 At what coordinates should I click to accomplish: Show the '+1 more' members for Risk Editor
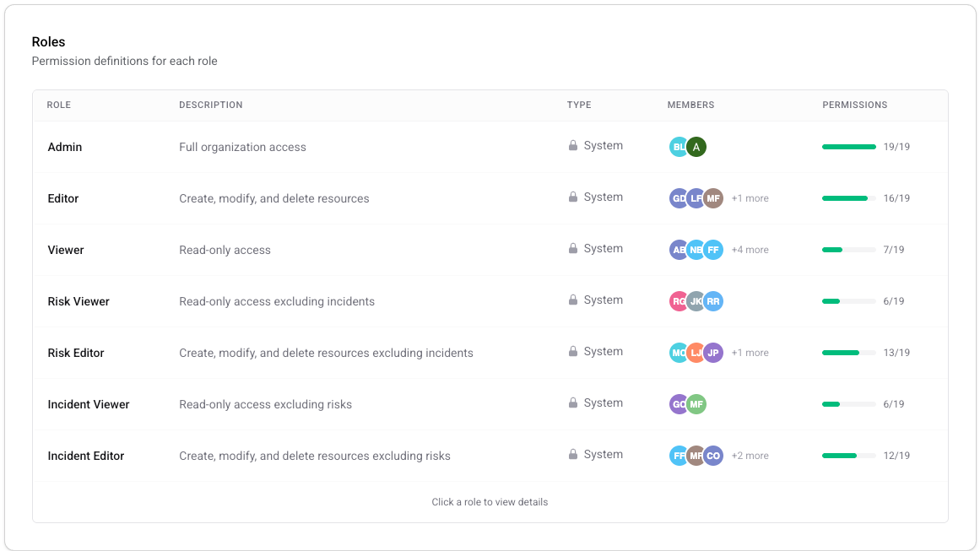pos(750,353)
